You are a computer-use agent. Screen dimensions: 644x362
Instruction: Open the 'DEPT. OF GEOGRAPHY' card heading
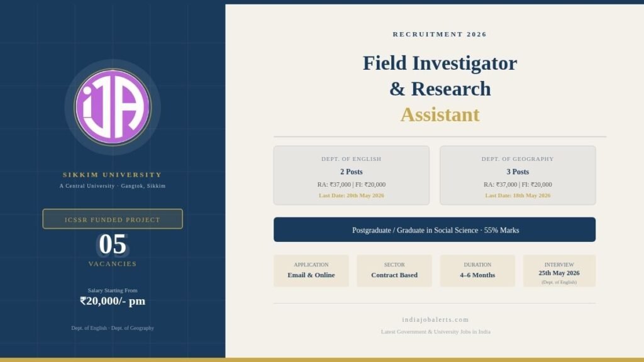point(518,159)
